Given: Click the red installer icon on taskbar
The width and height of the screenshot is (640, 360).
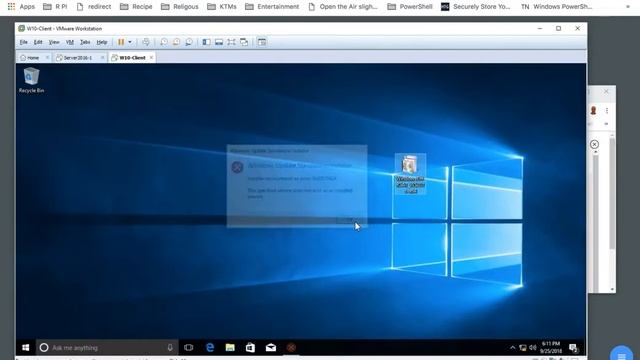Looking at the screenshot, I should pos(291,348).
